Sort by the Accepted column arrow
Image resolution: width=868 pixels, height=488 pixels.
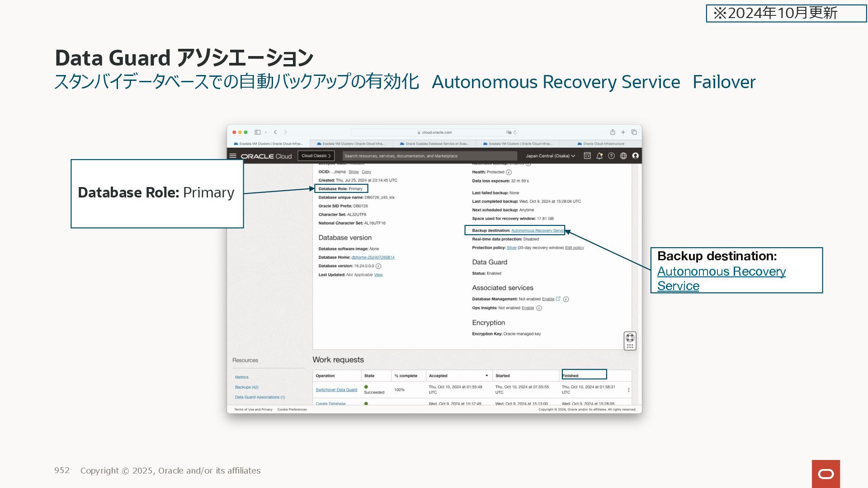pyautogui.click(x=486, y=376)
